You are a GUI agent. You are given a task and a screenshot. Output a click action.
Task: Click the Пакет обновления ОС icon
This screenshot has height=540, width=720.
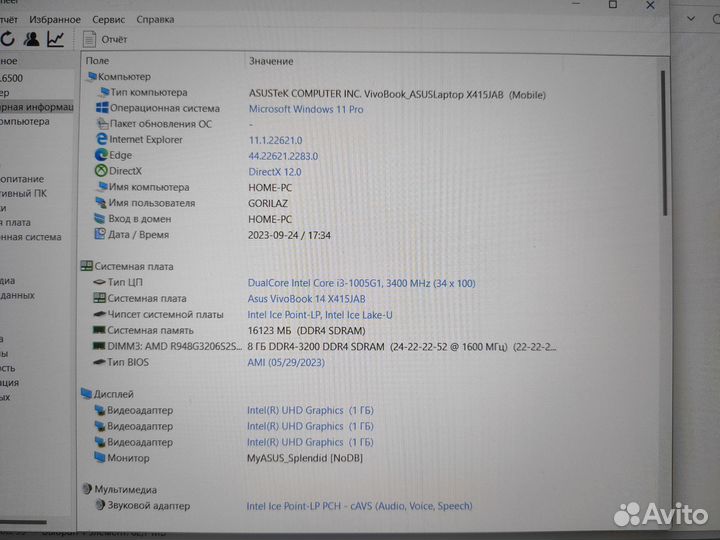[102, 124]
